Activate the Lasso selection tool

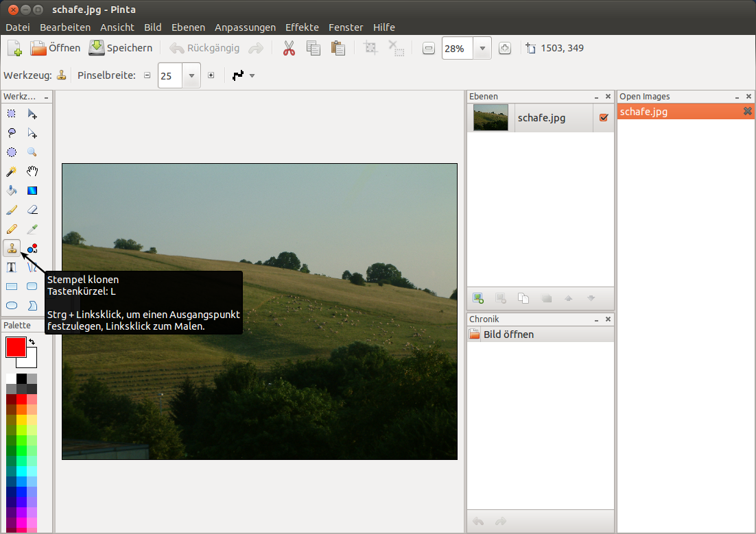tap(12, 133)
